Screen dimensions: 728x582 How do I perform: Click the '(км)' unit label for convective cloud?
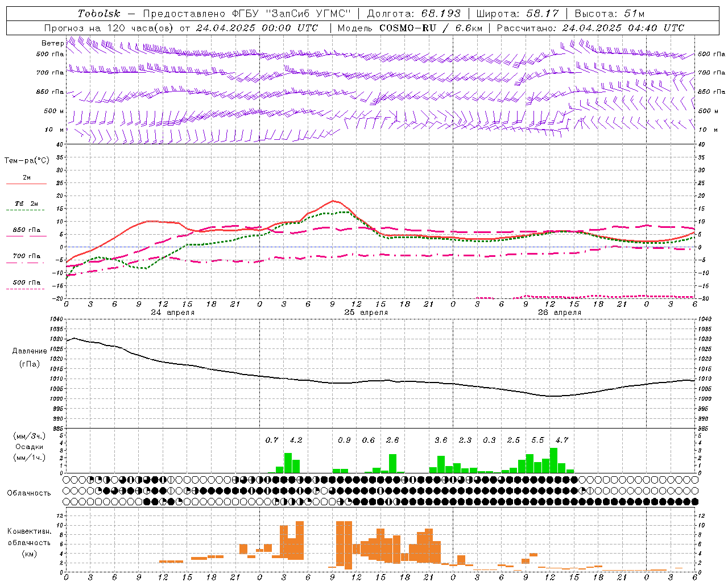pyautogui.click(x=29, y=554)
